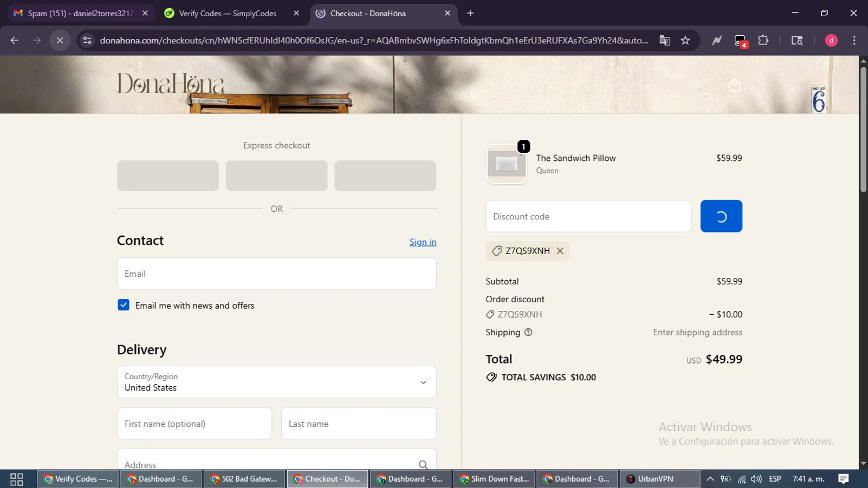Open Windows Task View icon
Screen dimensions: 868x488
(17, 479)
